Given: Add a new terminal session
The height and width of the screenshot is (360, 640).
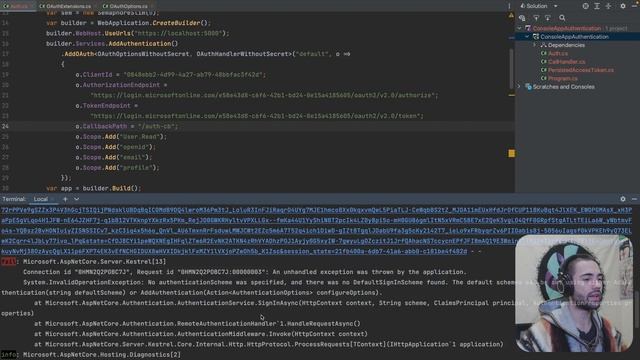Looking at the screenshot, I should coord(65,199).
